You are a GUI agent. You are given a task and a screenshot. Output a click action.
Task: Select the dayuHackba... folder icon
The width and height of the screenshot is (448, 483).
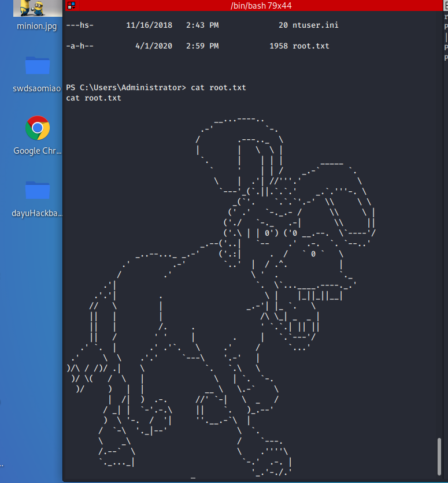[37, 190]
